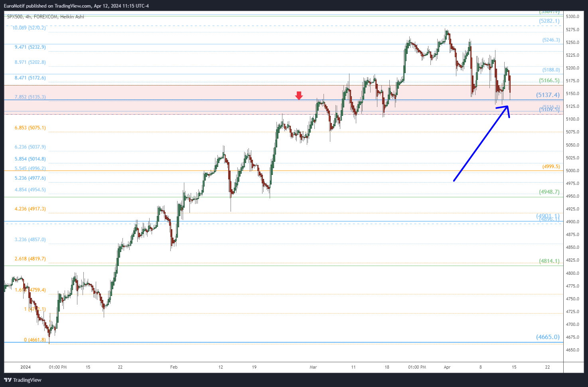The height and width of the screenshot is (387, 588).
Task: Select the '2024' time axis label
Action: point(26,367)
